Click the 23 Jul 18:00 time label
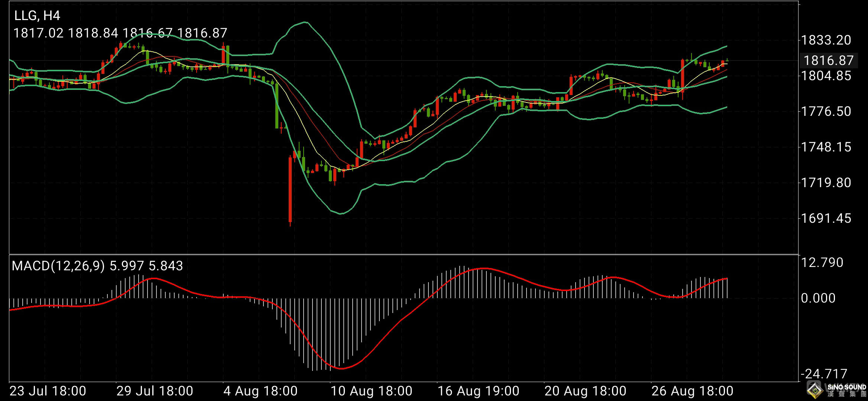Image resolution: width=868 pixels, height=401 pixels. coord(48,391)
